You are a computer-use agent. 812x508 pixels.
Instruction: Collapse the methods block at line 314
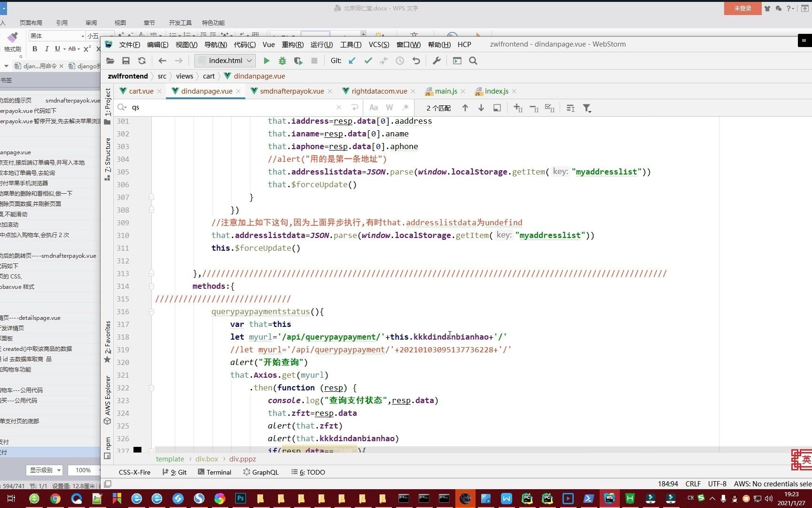[x=151, y=286]
